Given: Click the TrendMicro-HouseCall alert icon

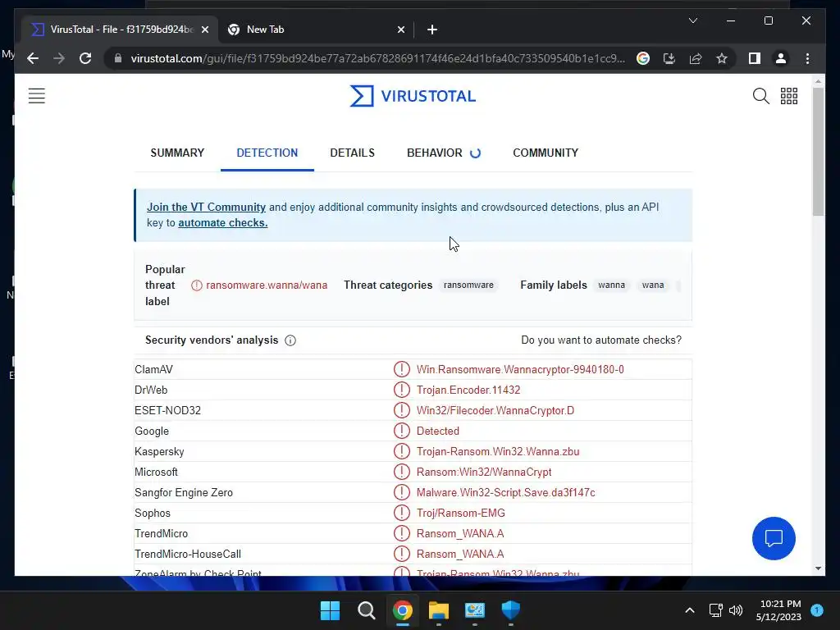Looking at the screenshot, I should coord(402,554).
